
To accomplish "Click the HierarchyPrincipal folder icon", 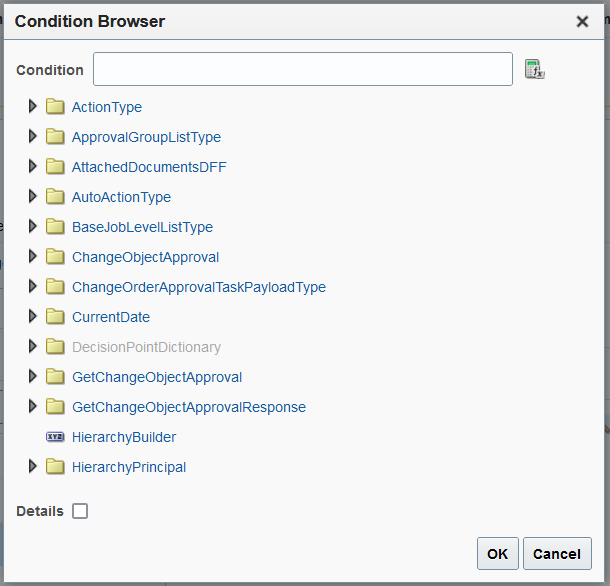I will (x=55, y=466).
